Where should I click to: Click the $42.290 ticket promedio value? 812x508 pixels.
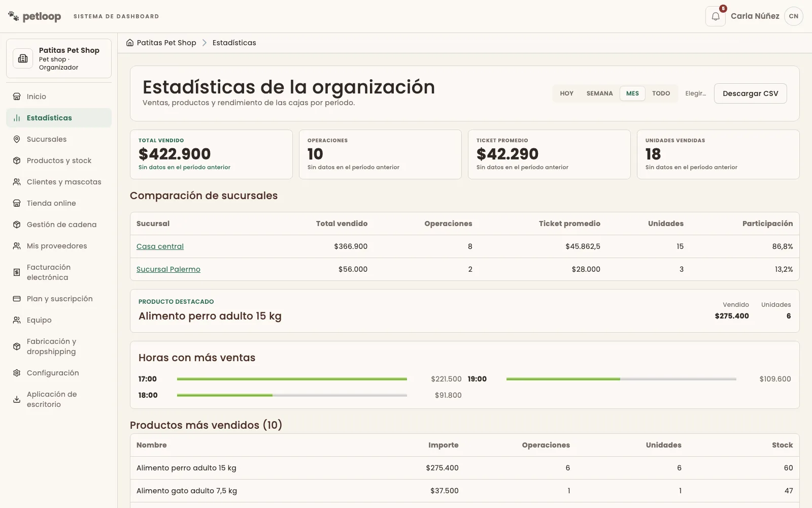[507, 154]
